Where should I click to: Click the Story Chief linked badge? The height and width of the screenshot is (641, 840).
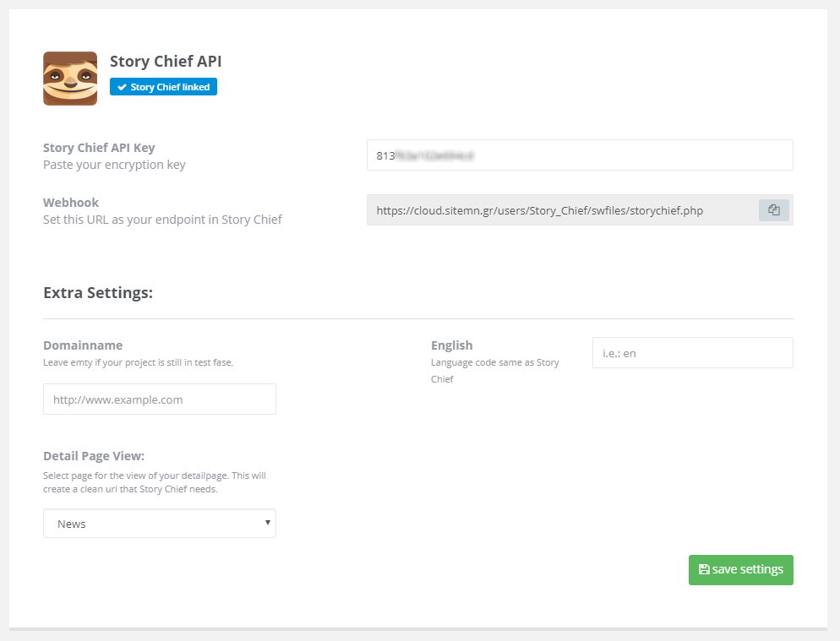[x=163, y=87]
